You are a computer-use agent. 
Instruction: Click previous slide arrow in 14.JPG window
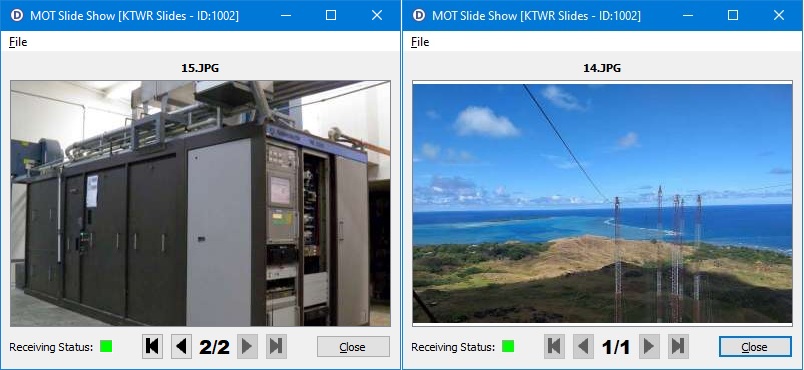click(583, 346)
